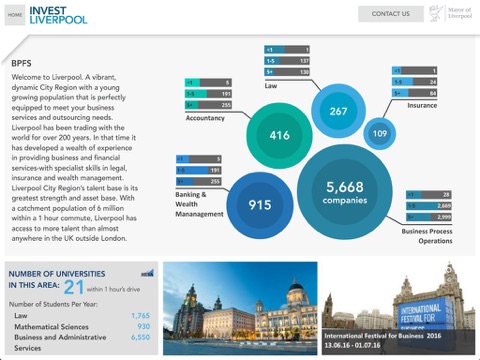Select the Law 267 bubble
The width and height of the screenshot is (480, 360).
tap(338, 111)
